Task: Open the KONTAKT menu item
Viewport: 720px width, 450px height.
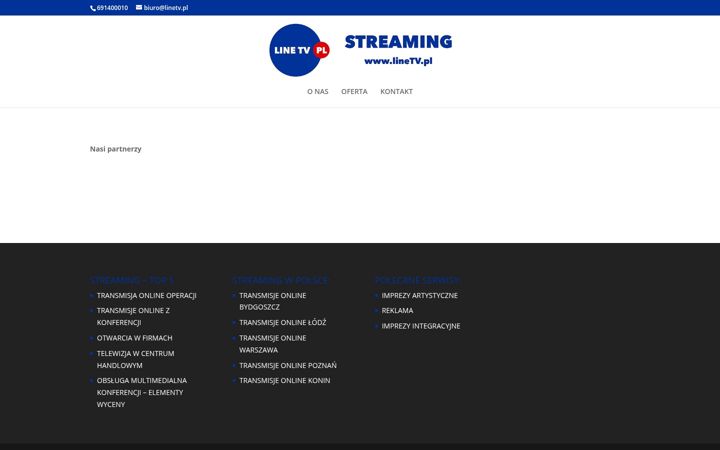Action: pos(396,91)
